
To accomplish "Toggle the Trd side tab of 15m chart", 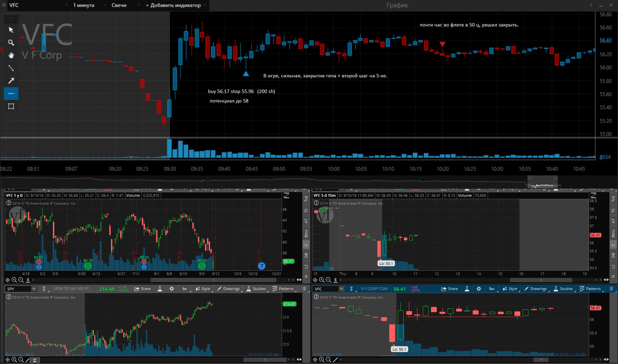I will coord(613,199).
